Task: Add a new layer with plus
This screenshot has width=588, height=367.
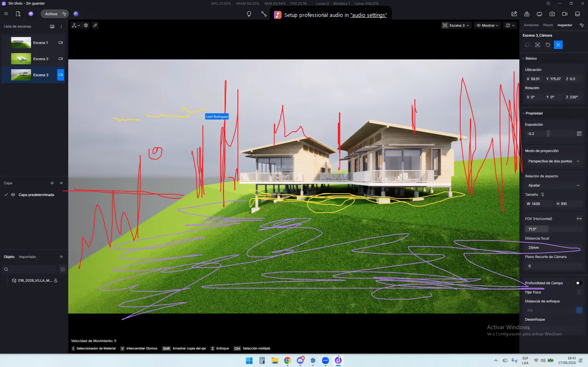Action: 52,183
